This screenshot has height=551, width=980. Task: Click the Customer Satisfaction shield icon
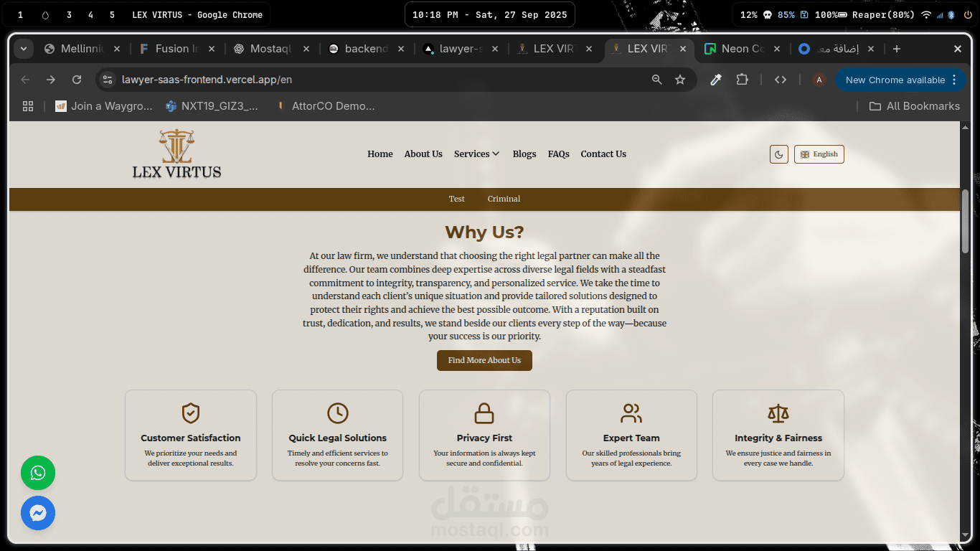point(191,413)
